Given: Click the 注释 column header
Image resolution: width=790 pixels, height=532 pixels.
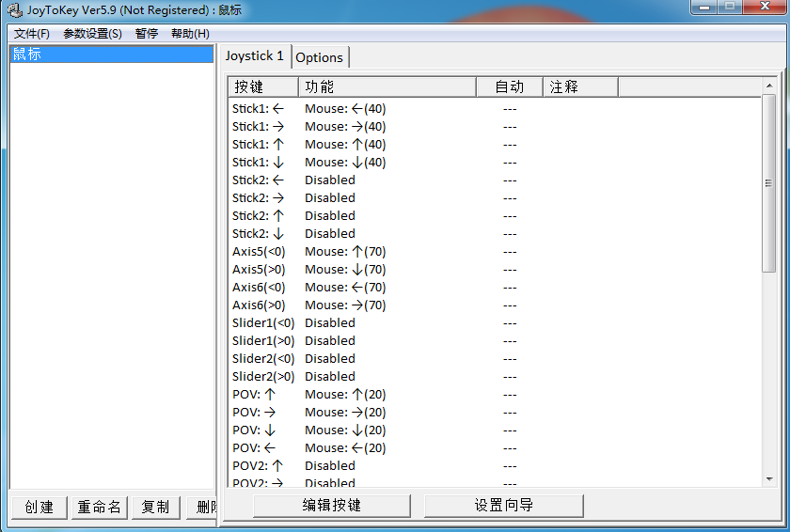Looking at the screenshot, I should [x=580, y=87].
